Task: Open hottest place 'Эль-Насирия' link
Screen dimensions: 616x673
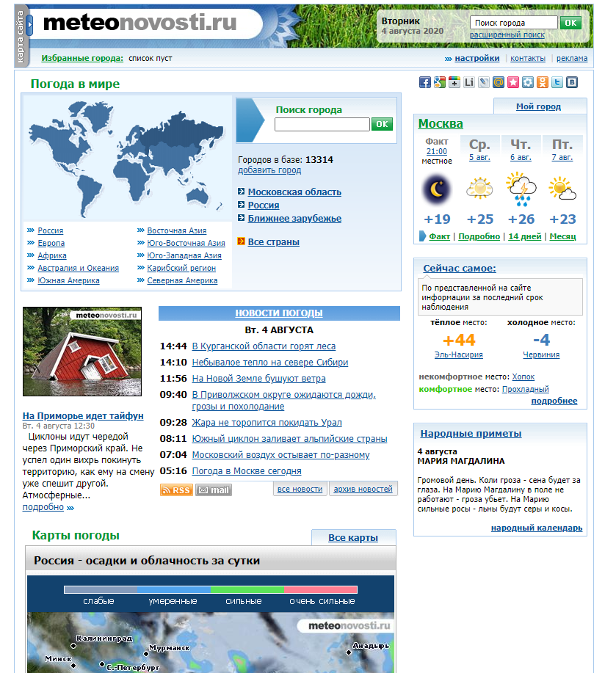Action: point(458,355)
